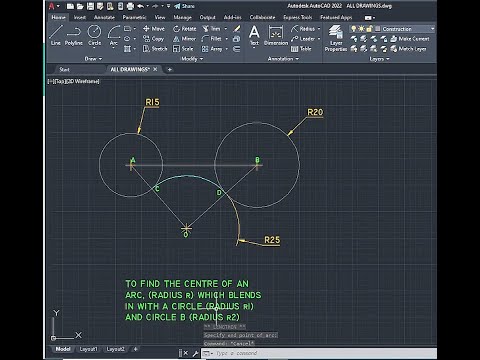Click Make Current layer button
The width and height of the screenshot is (480, 360).
(410, 39)
